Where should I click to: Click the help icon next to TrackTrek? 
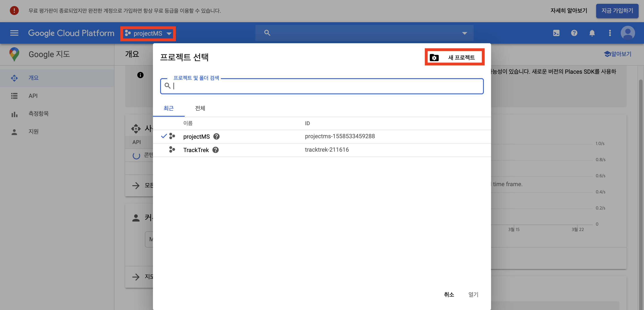[215, 150]
